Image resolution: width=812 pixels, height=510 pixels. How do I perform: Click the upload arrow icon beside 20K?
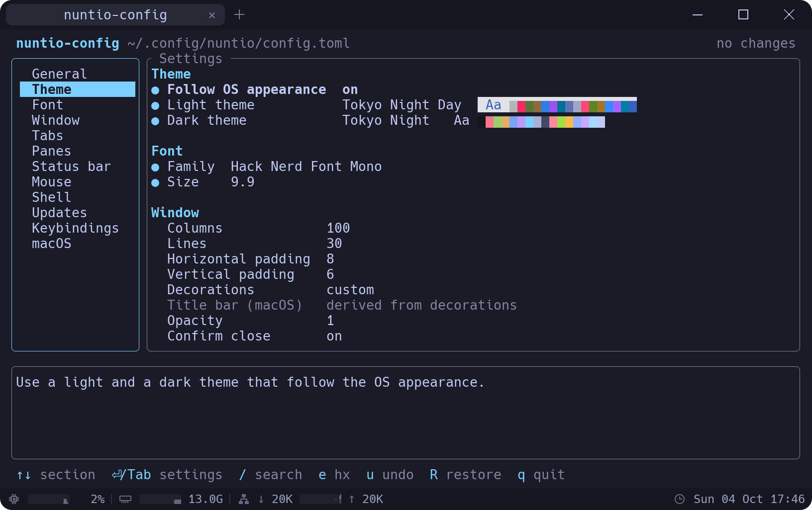(352, 499)
